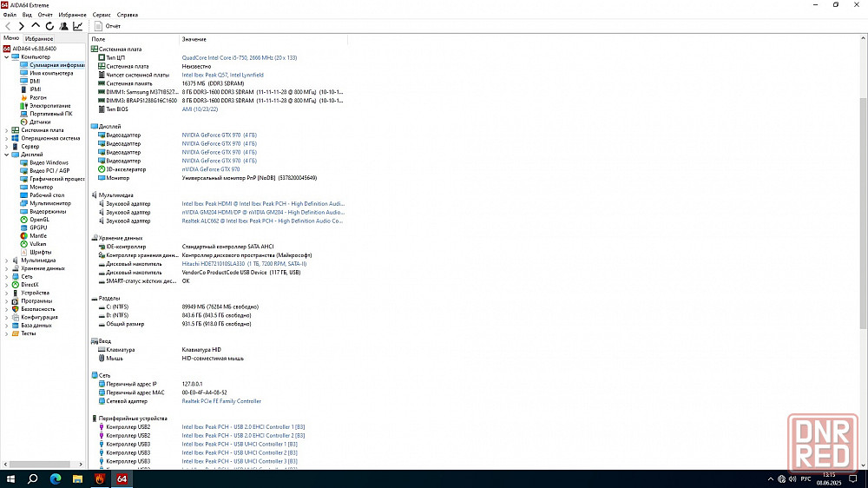This screenshot has width=868, height=488.
Task: Open the Mantle tree item
Action: pyautogui.click(x=34, y=236)
